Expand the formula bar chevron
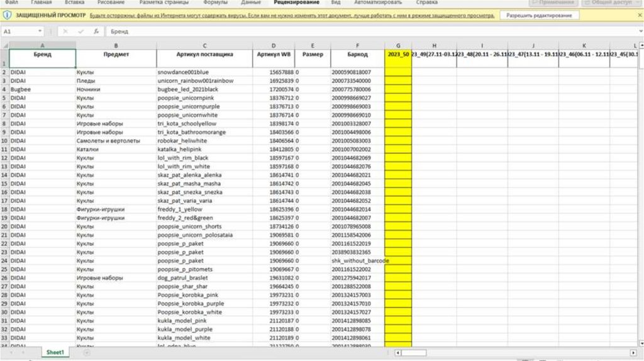 pyautogui.click(x=640, y=31)
